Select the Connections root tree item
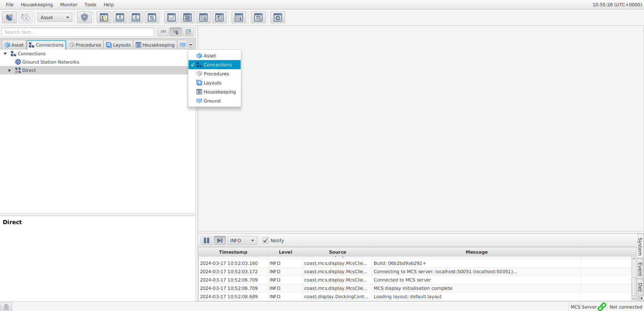This screenshot has width=644, height=311. click(x=31, y=54)
